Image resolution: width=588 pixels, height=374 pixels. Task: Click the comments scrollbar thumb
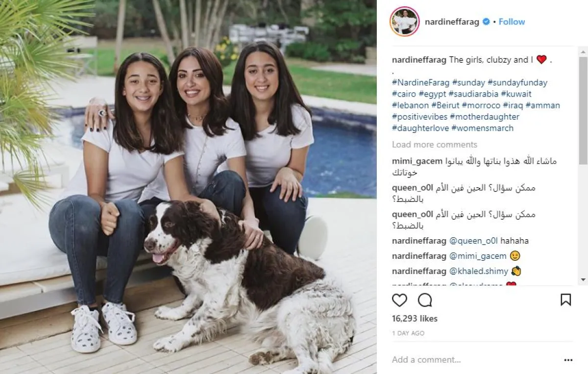point(583,110)
